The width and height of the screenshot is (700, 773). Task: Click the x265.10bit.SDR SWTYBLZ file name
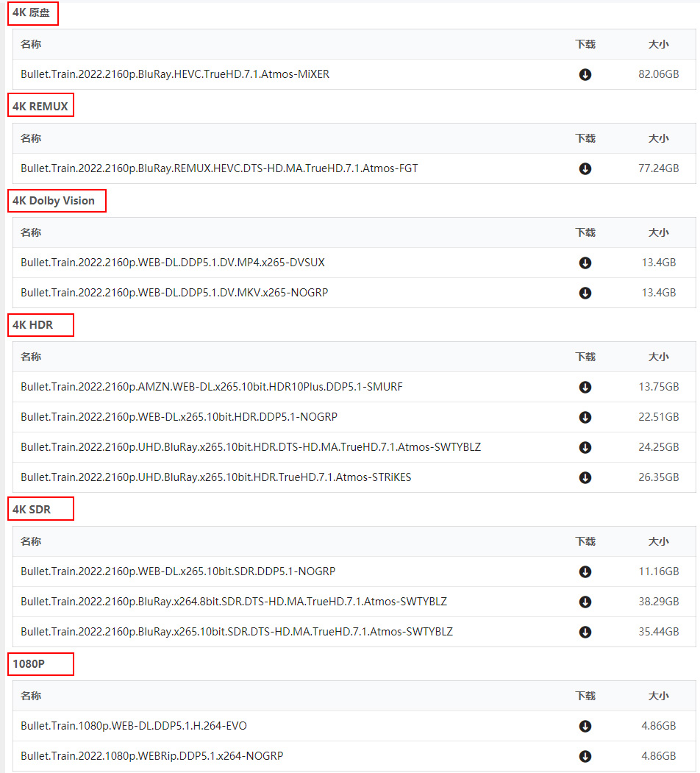(x=237, y=631)
